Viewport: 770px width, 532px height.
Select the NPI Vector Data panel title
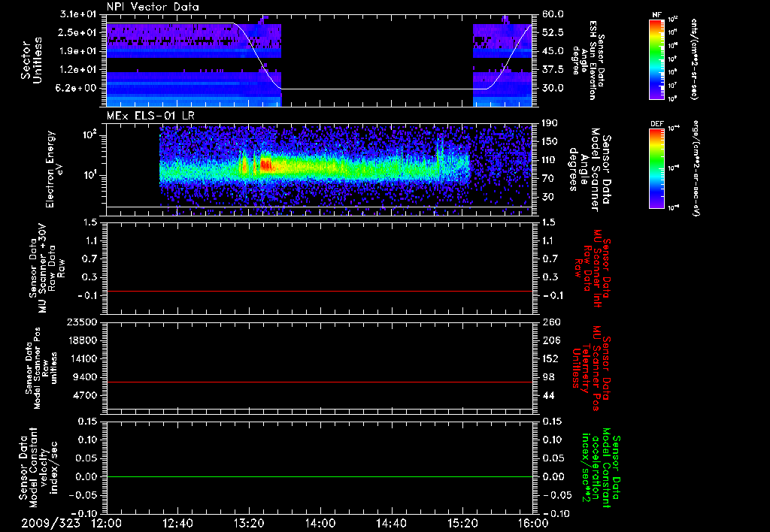pos(153,7)
